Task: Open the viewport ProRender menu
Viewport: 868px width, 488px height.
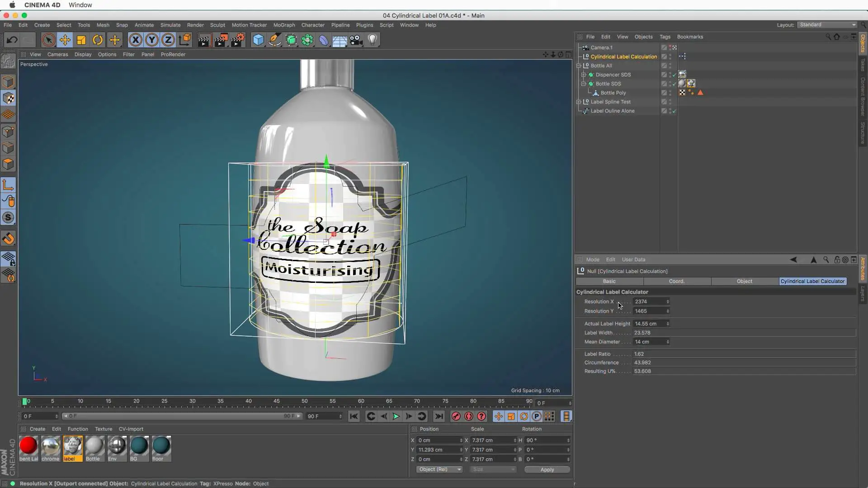Action: click(173, 54)
